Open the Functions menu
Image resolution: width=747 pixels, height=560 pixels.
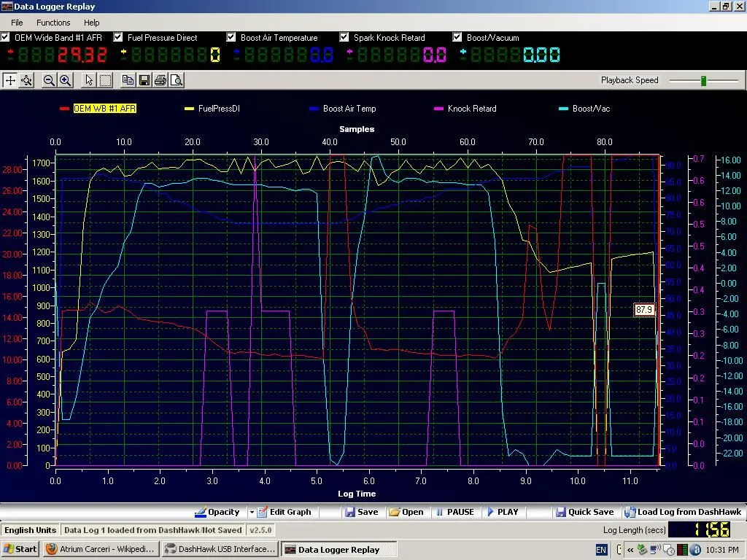click(x=53, y=23)
